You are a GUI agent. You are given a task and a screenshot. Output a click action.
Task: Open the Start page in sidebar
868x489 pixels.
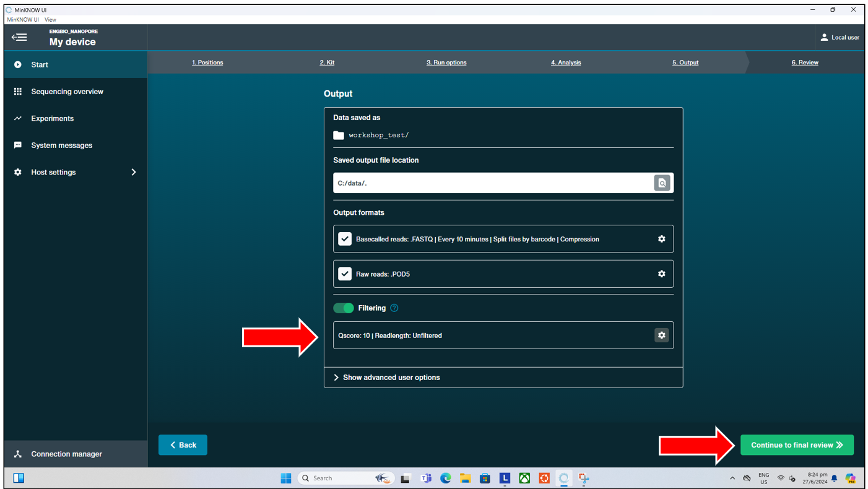click(x=76, y=64)
